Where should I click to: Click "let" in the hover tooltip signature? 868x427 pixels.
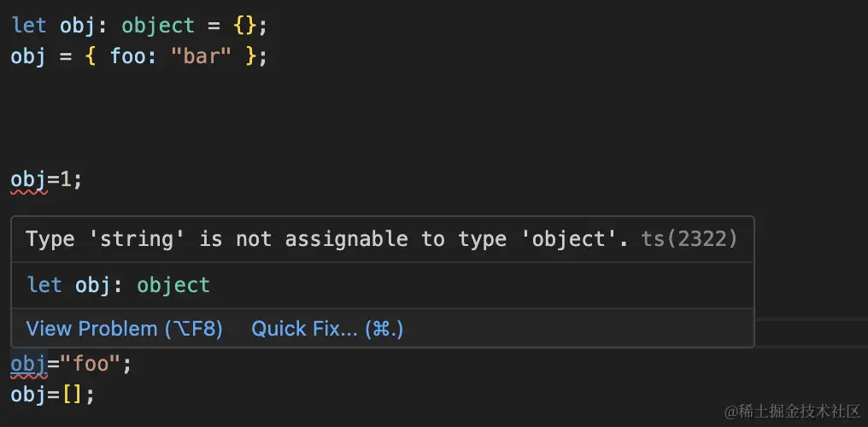point(44,284)
